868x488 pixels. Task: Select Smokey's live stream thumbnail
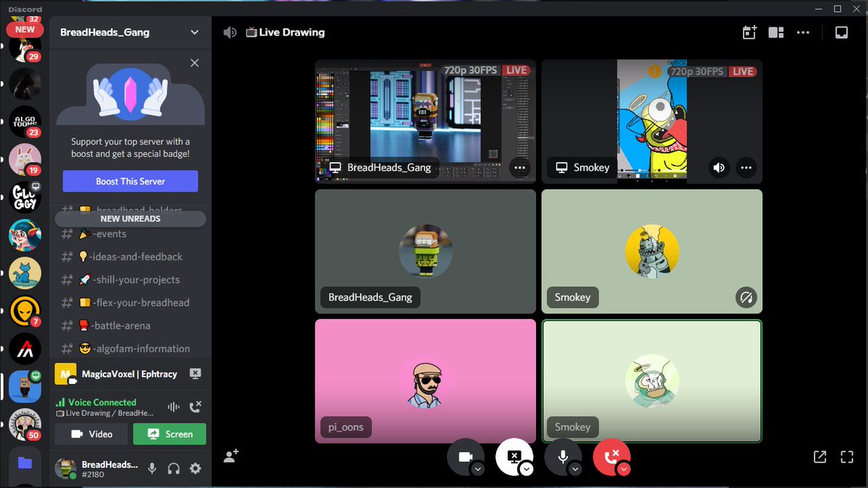652,121
